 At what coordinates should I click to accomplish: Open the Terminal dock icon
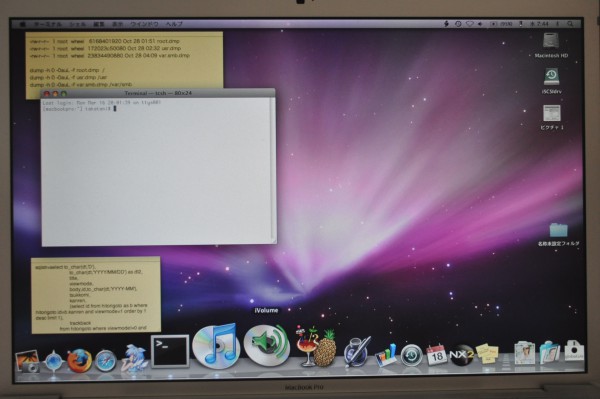click(x=170, y=351)
